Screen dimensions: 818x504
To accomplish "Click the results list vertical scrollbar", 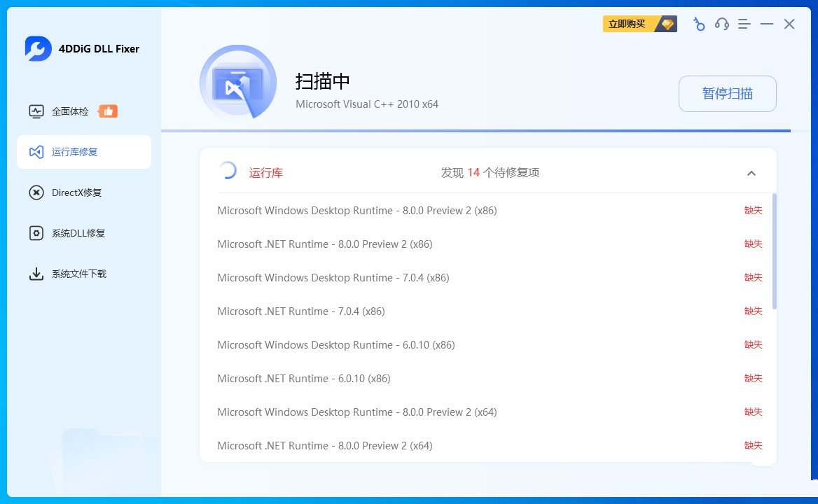I will 774,251.
